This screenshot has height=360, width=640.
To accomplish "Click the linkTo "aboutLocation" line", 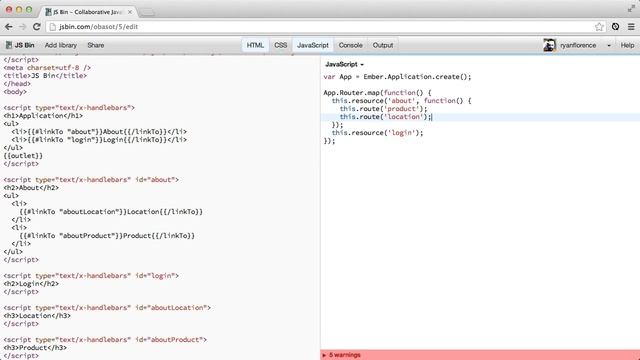I will pos(111,212).
